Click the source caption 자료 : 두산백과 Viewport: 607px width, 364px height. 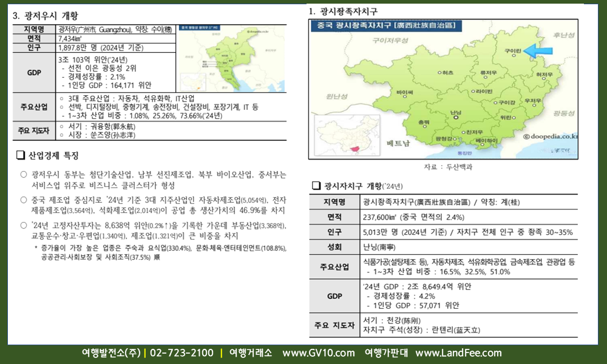448,167
